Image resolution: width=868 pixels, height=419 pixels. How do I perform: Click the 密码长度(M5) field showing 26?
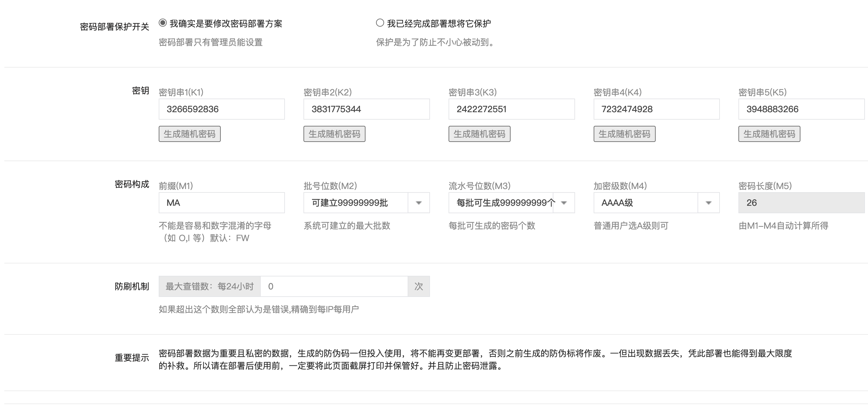(801, 203)
